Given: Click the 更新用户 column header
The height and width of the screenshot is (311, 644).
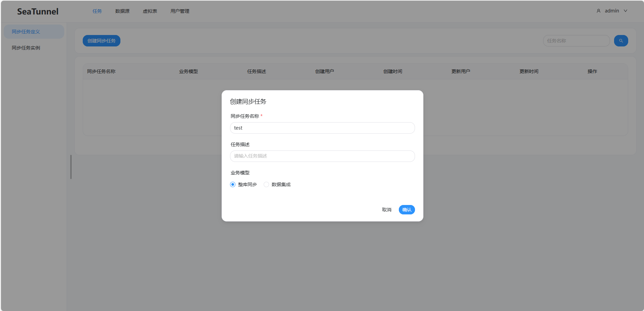Looking at the screenshot, I should coord(461,71).
